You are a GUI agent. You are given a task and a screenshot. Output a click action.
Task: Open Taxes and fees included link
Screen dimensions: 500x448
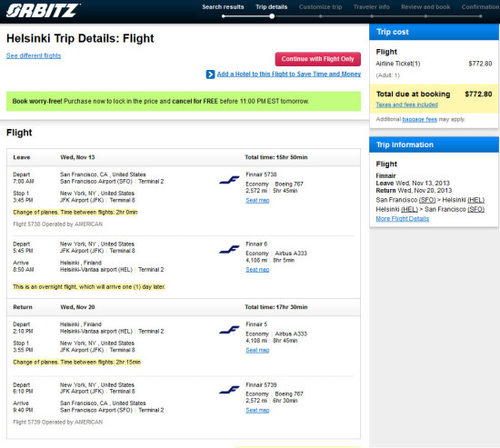point(407,105)
